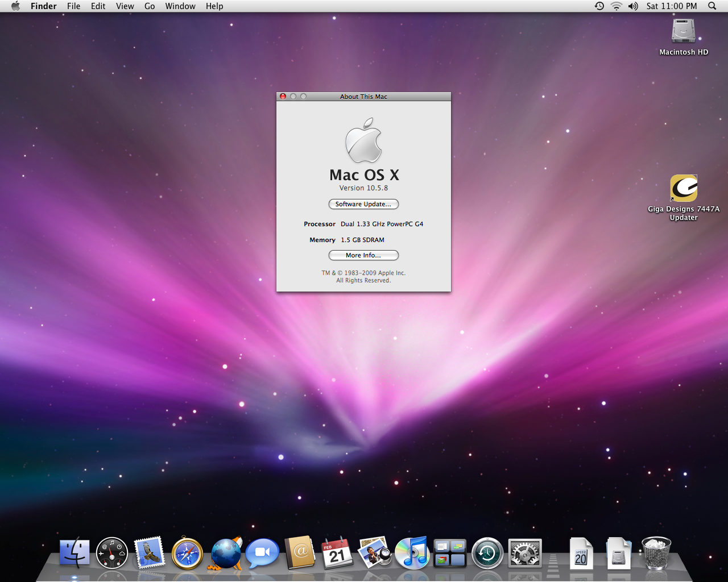This screenshot has height=582, width=728.
Task: Click the About This Mac title bar
Action: point(363,97)
